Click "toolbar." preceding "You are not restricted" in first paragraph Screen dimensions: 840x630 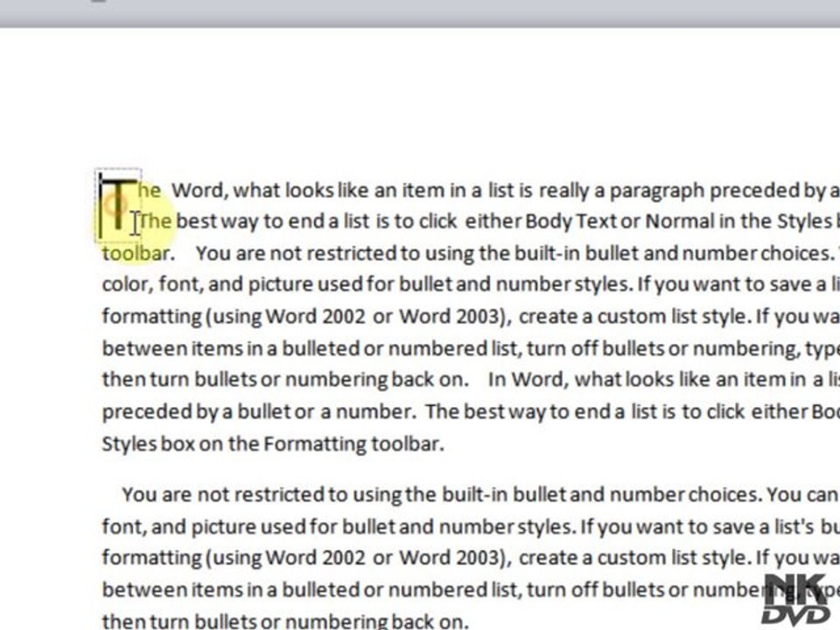(x=138, y=253)
